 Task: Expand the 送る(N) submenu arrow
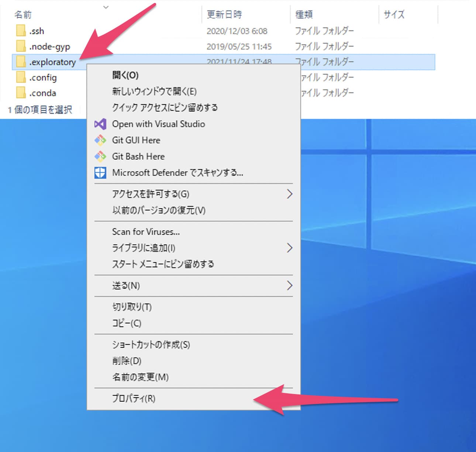[x=290, y=285]
